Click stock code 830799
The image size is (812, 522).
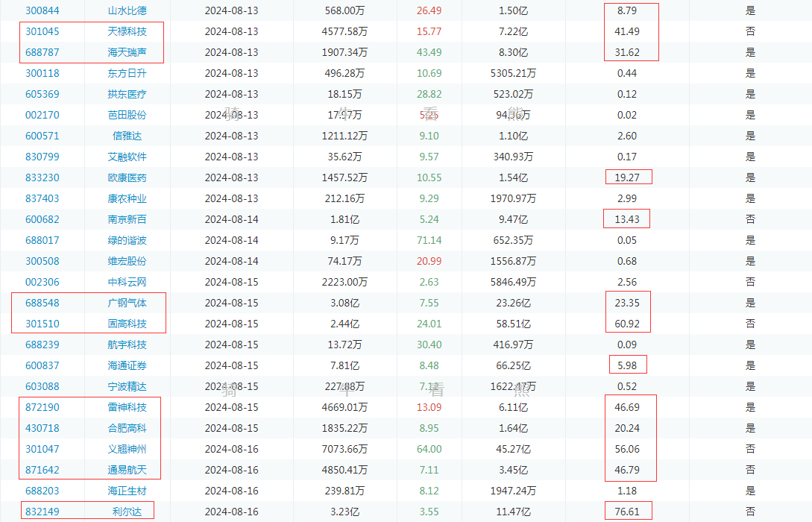tap(43, 157)
